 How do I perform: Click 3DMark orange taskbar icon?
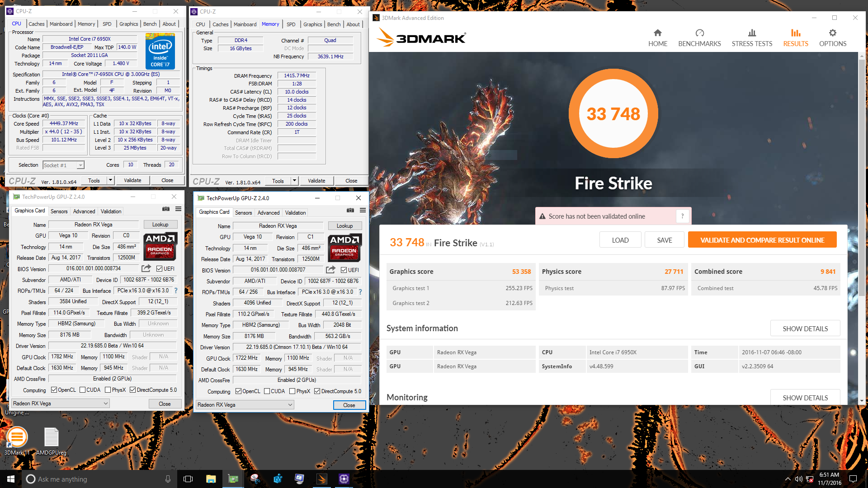(x=322, y=479)
